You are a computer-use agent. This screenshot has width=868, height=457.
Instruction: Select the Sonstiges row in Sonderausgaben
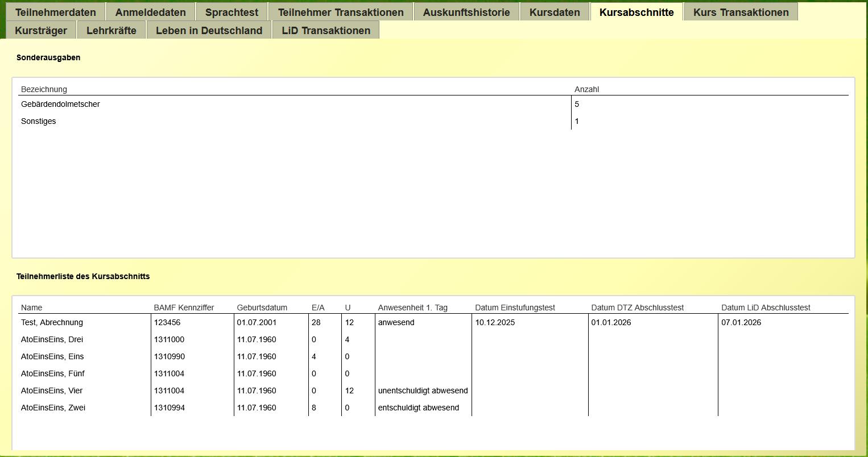point(433,121)
